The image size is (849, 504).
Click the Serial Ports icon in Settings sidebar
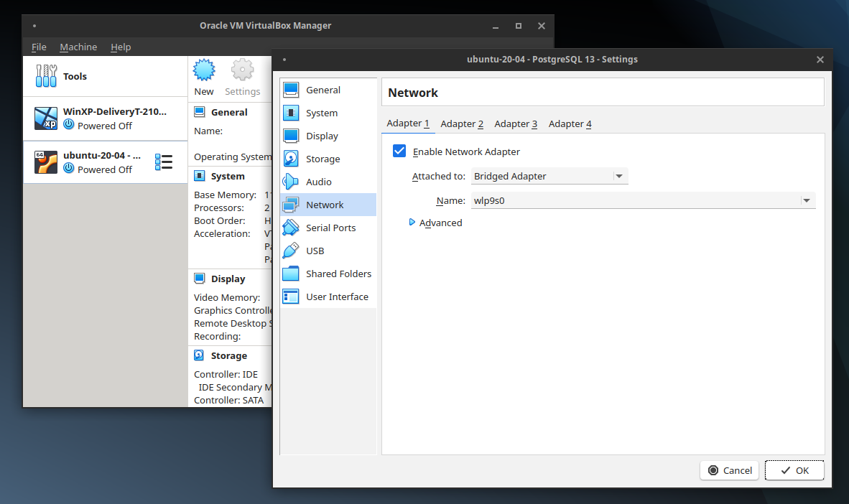pos(291,228)
